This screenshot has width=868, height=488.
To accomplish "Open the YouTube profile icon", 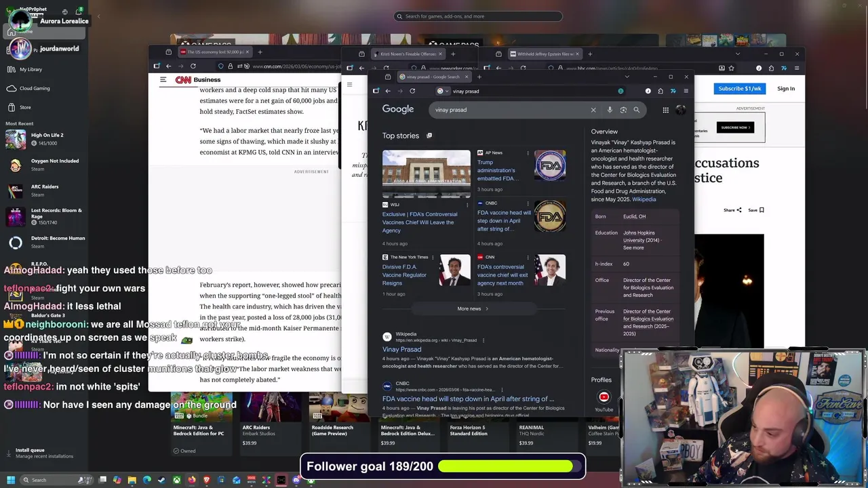I will (604, 397).
